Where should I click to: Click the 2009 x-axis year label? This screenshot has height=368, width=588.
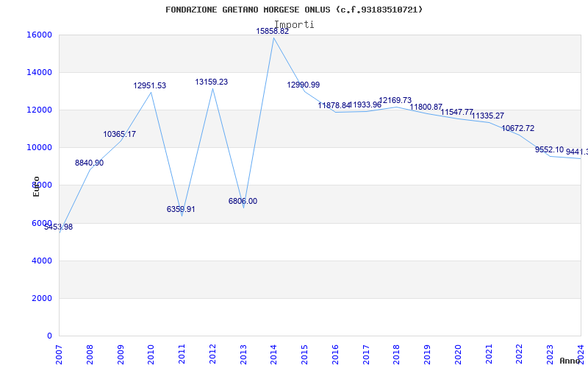click(x=121, y=353)
